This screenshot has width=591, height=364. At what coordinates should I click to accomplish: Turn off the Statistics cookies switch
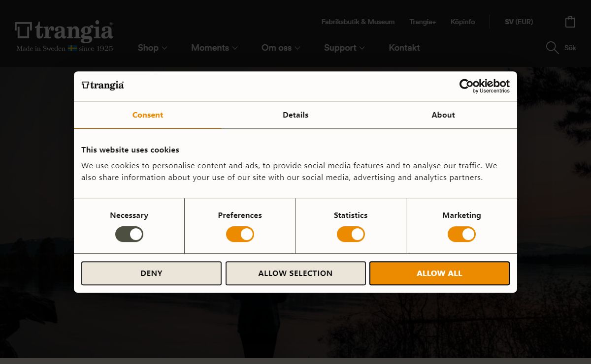[351, 234]
